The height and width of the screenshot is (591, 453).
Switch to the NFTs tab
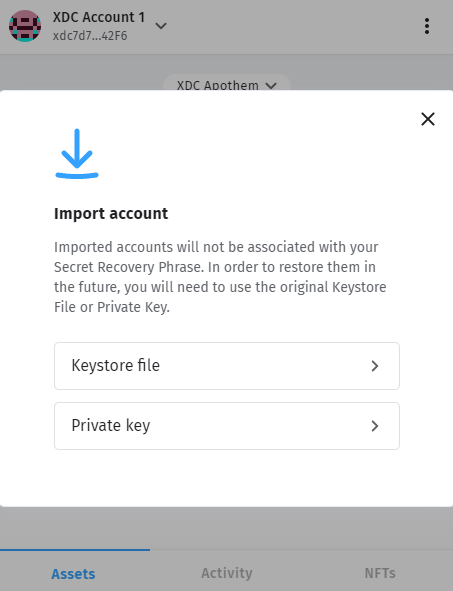(380, 573)
